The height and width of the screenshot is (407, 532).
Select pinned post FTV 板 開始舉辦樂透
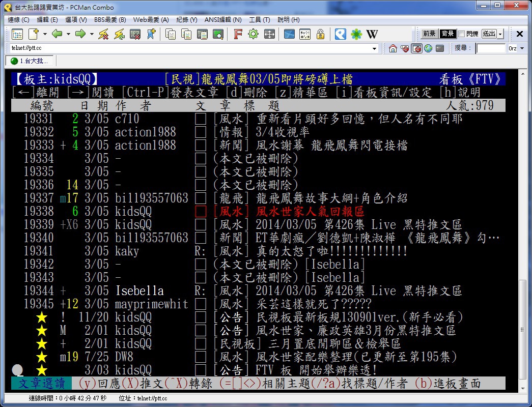point(258,370)
